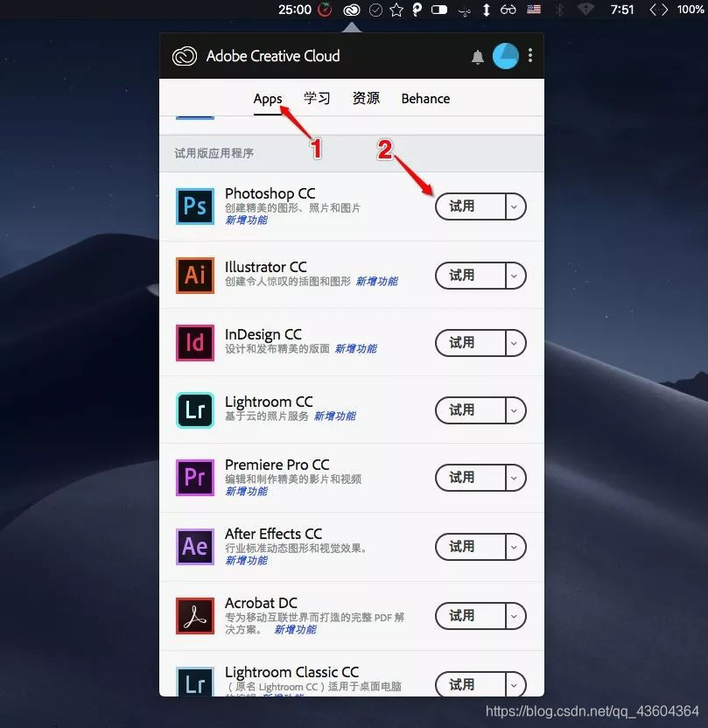The width and height of the screenshot is (708, 728).
Task: Switch to the 资源 tab
Action: pyautogui.click(x=366, y=98)
